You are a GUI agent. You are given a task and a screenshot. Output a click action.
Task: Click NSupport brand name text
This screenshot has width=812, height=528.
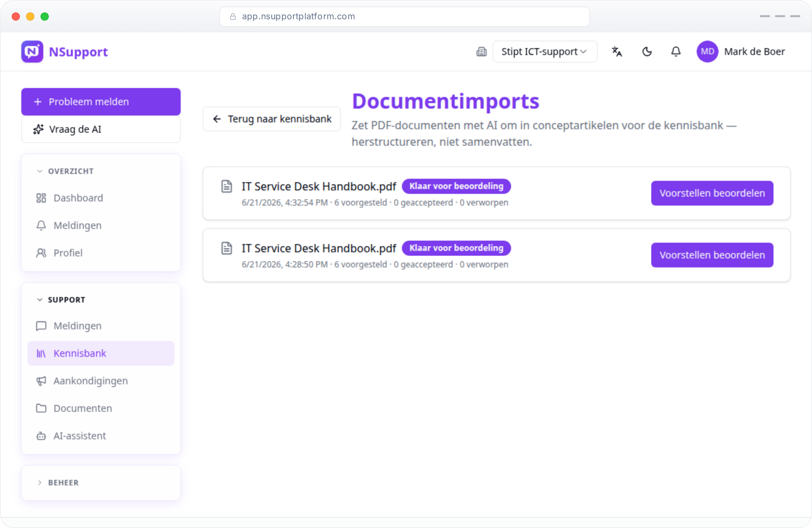(x=78, y=52)
